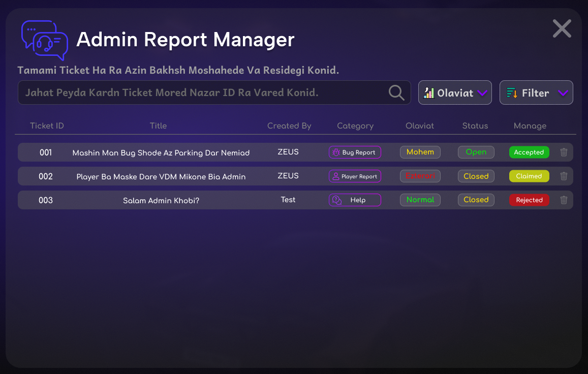This screenshot has width=588, height=374.
Task: Click the Olaviat column header
Action: click(x=420, y=126)
